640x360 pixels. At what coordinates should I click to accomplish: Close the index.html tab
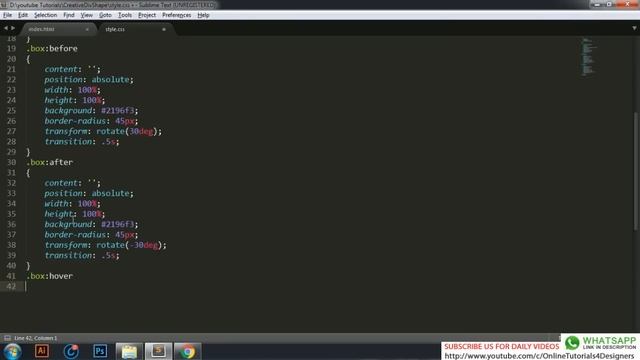(87, 29)
